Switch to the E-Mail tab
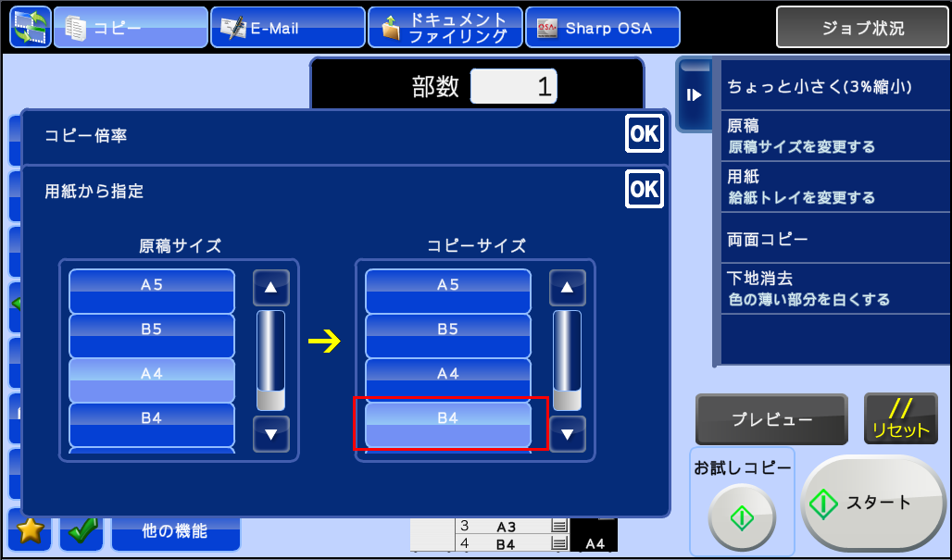The width and height of the screenshot is (952, 560). (287, 28)
